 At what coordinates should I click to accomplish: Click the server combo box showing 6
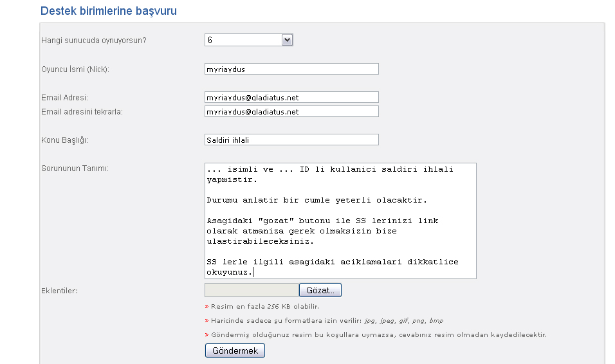click(249, 40)
